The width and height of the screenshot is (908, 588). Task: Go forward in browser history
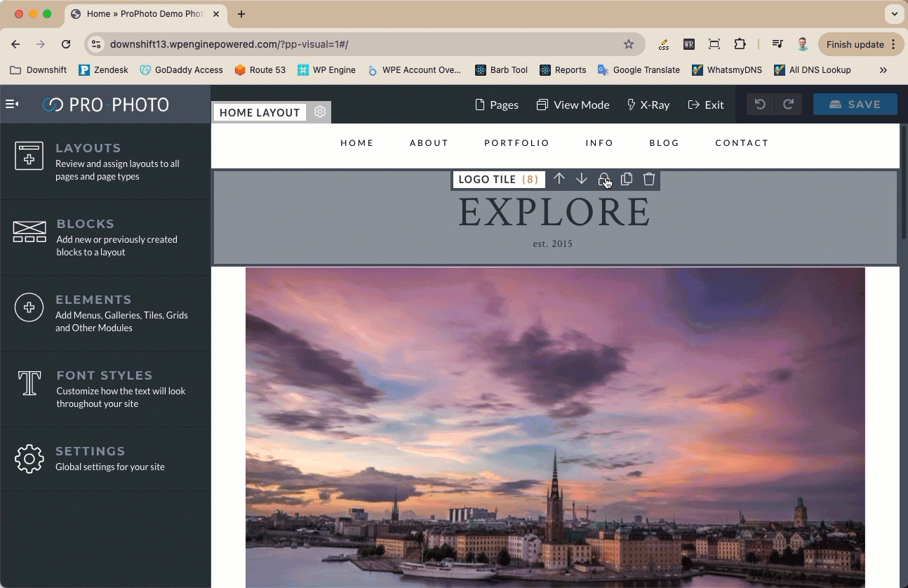pos(41,44)
